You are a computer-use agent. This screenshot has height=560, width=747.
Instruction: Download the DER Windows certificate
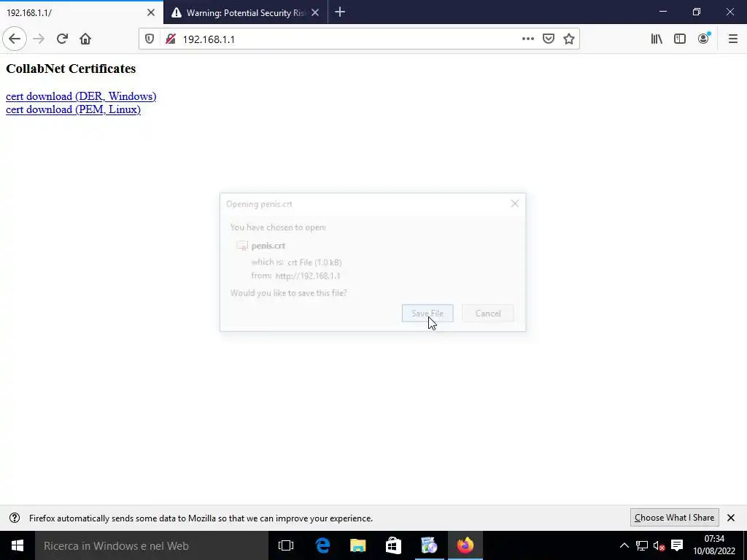click(81, 96)
